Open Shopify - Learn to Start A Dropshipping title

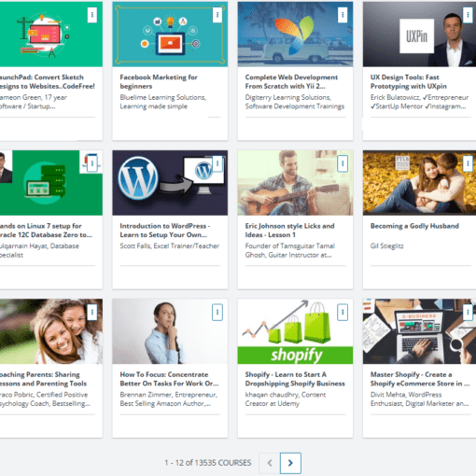(295, 379)
